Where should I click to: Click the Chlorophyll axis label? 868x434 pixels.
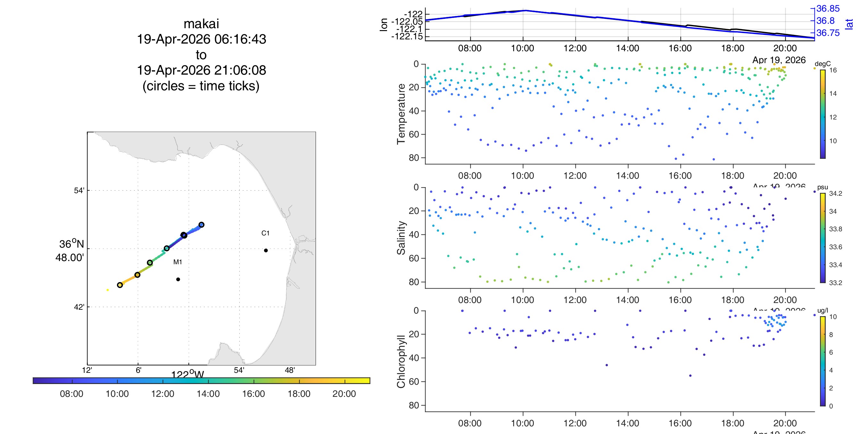(401, 361)
